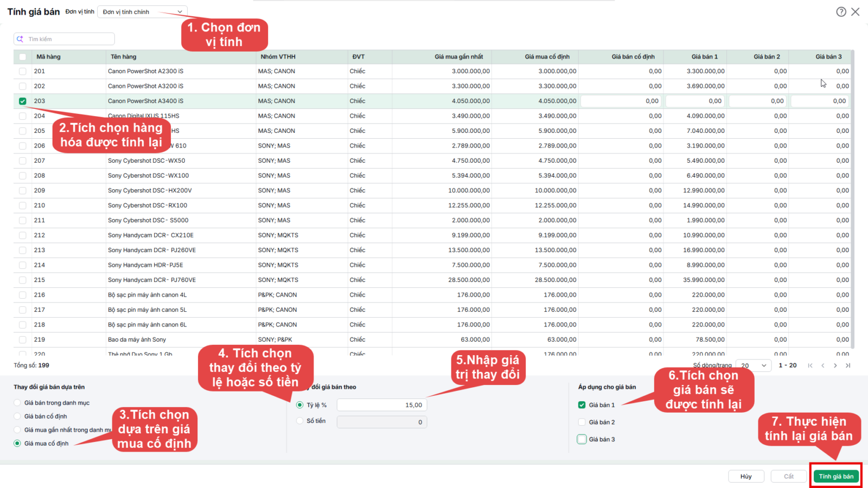
Task: Click the search icon in Tìm kiếm box
Action: 20,39
